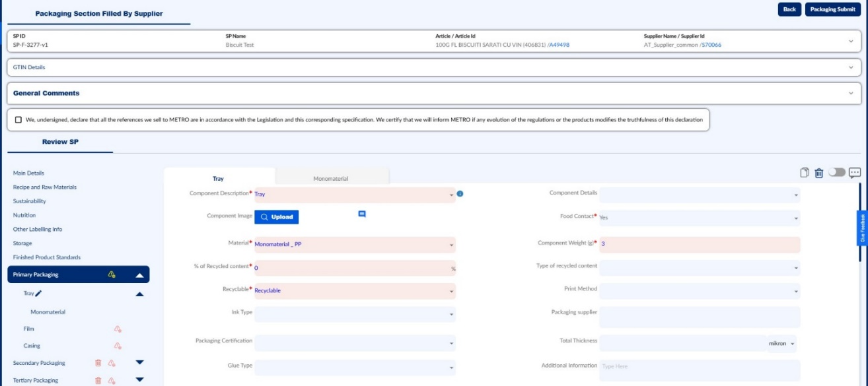This screenshot has height=386, width=868.
Task: Click the warning icon next to Casing
Action: tap(118, 346)
